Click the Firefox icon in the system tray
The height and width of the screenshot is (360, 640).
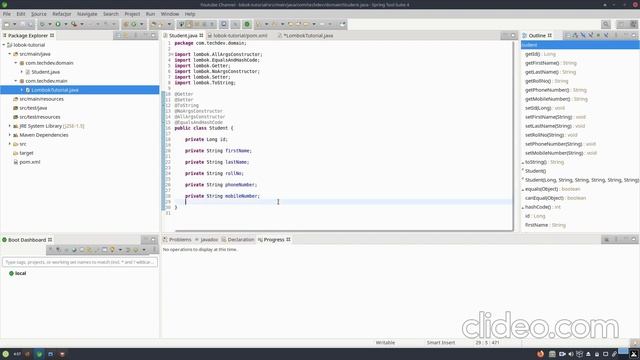tap(540, 354)
